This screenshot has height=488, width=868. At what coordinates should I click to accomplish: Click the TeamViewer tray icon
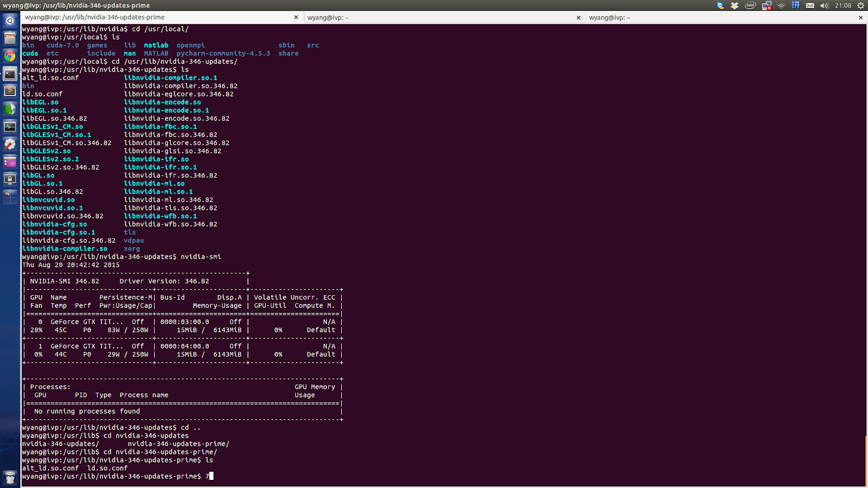point(719,5)
